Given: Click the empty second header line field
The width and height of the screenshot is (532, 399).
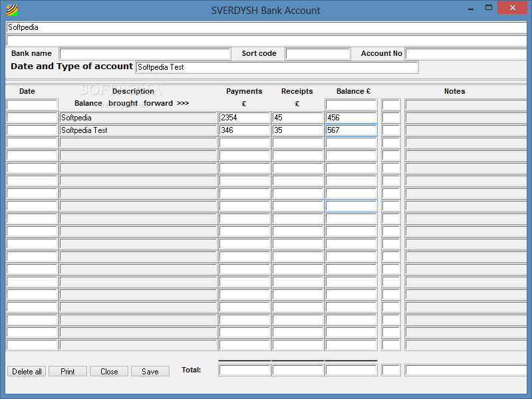Looking at the screenshot, I should tap(267, 41).
